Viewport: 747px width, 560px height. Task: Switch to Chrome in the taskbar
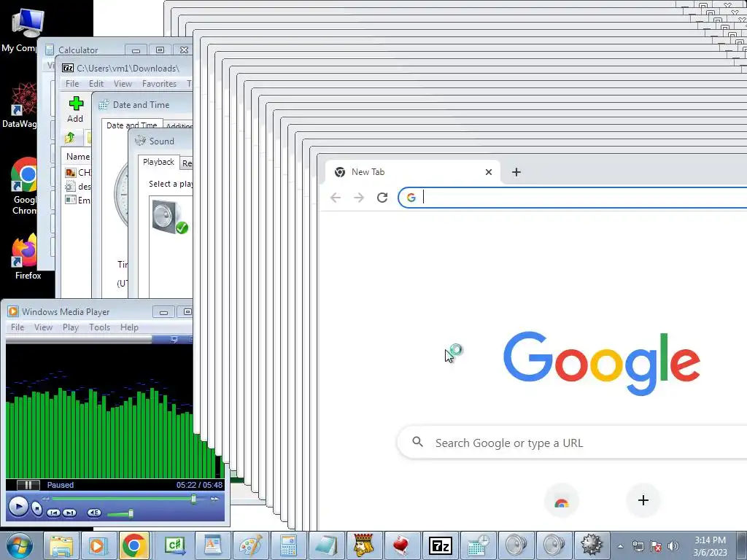tap(133, 545)
